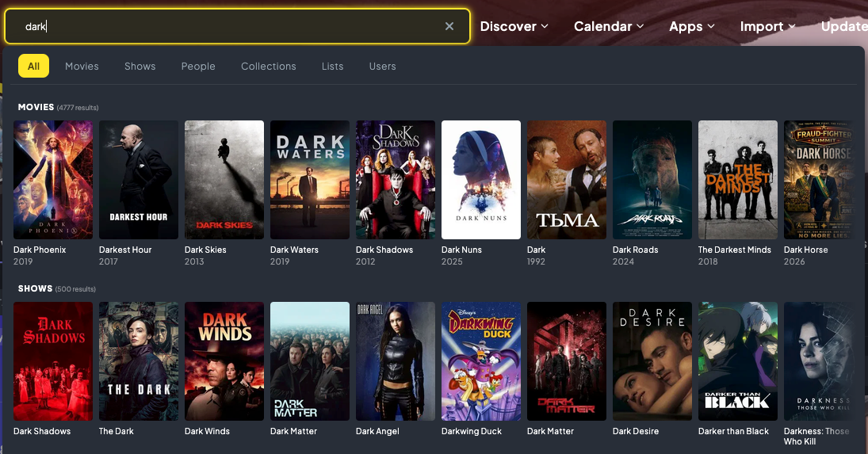Screen dimensions: 868x454
Task: Click the 'Dark Desire' title text
Action: [636, 431]
